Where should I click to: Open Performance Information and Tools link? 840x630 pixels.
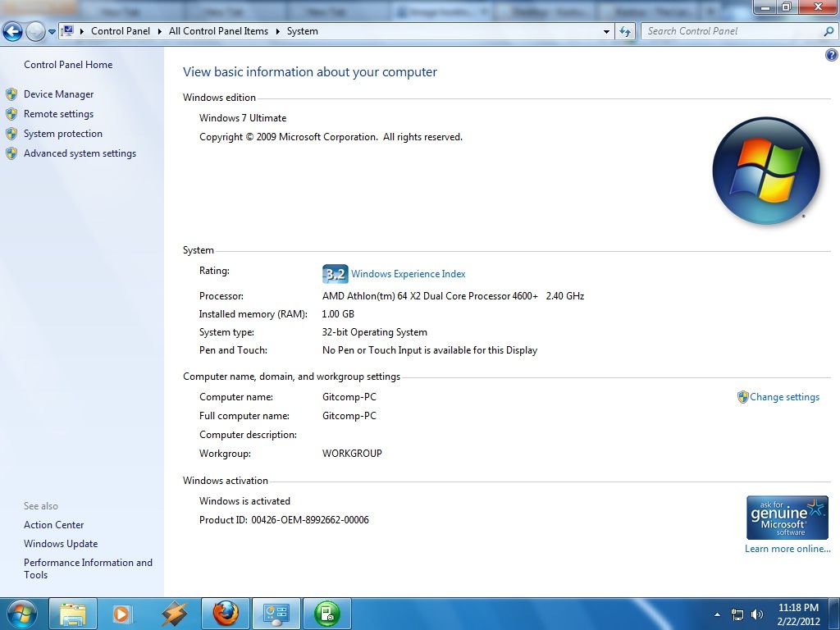tap(88, 568)
